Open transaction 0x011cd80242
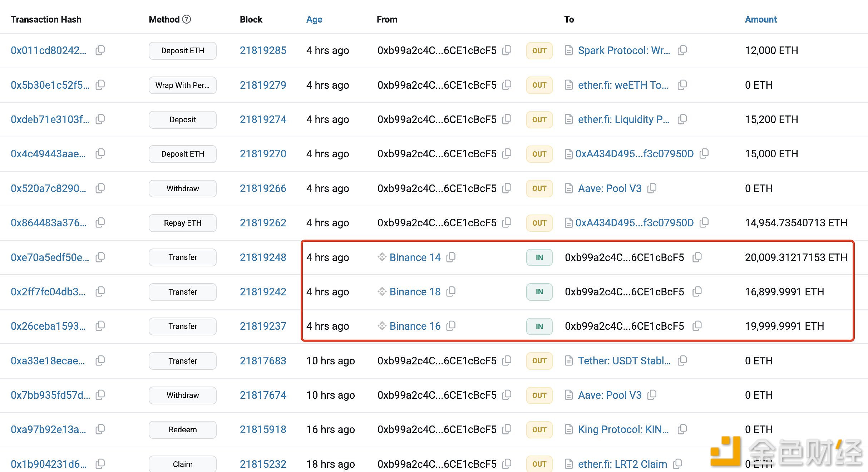The height and width of the screenshot is (472, 868). point(48,50)
